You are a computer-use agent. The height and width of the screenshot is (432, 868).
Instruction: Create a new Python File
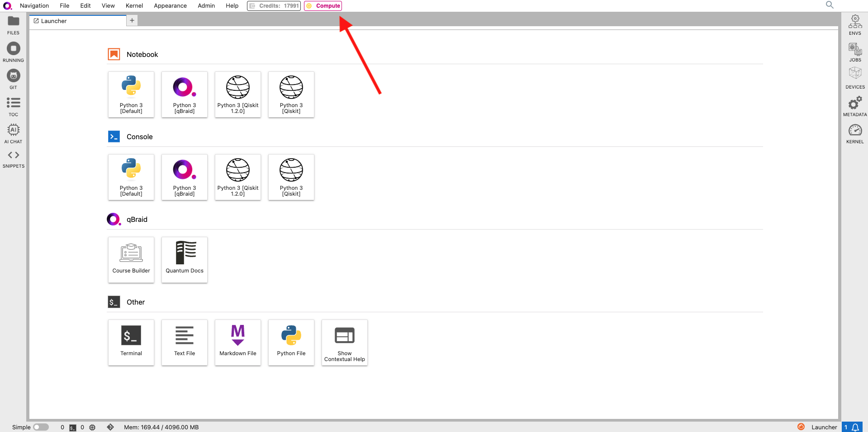coord(291,343)
